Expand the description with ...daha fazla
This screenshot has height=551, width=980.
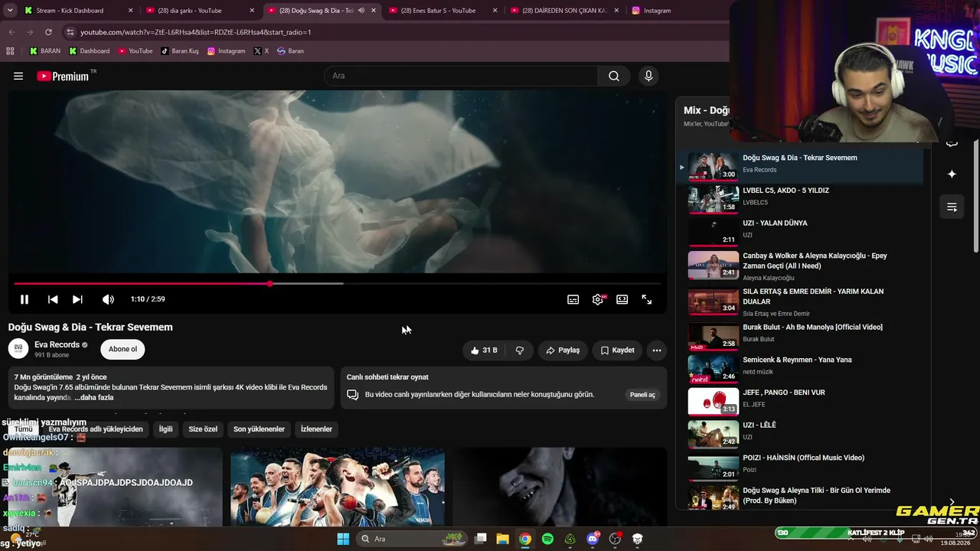tap(94, 398)
